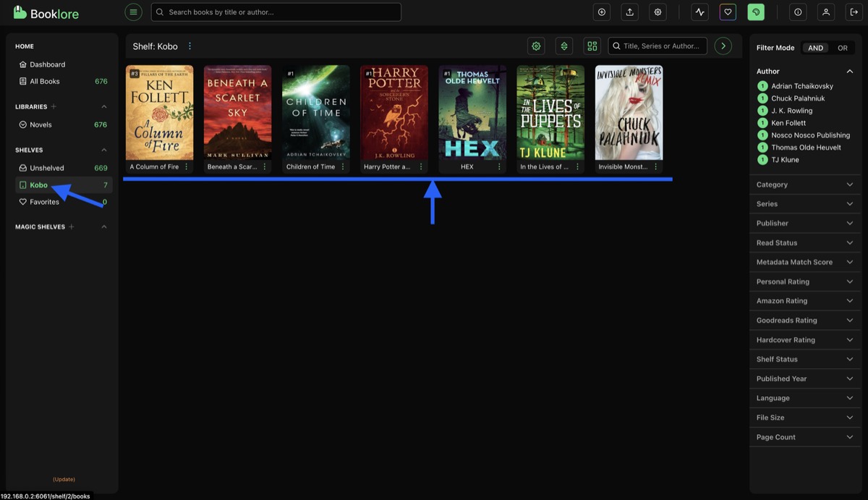Click the upload books icon
This screenshot has width=868, height=500.
coord(629,12)
